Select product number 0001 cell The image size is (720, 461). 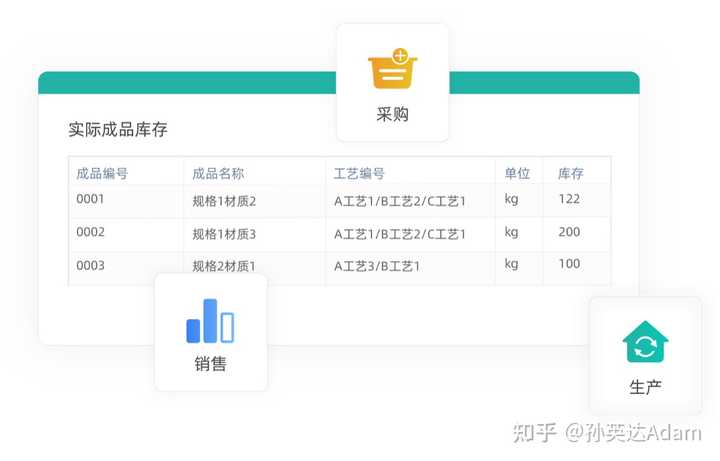tap(90, 199)
